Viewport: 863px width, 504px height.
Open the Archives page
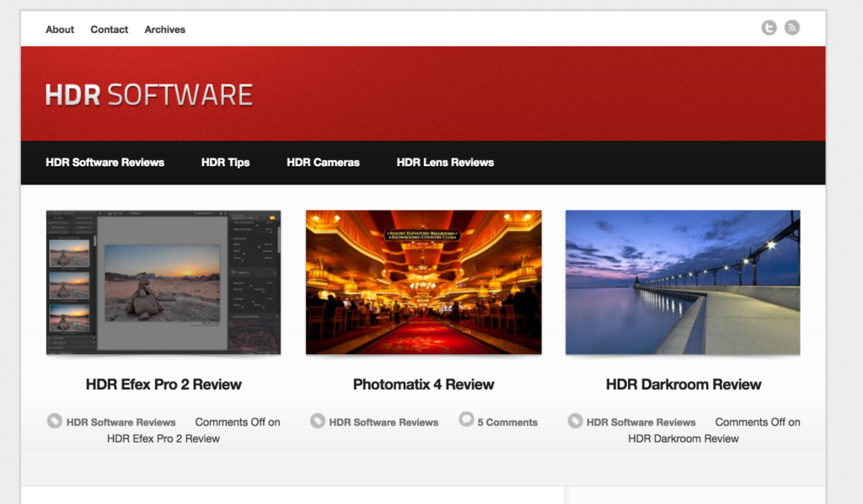click(165, 29)
